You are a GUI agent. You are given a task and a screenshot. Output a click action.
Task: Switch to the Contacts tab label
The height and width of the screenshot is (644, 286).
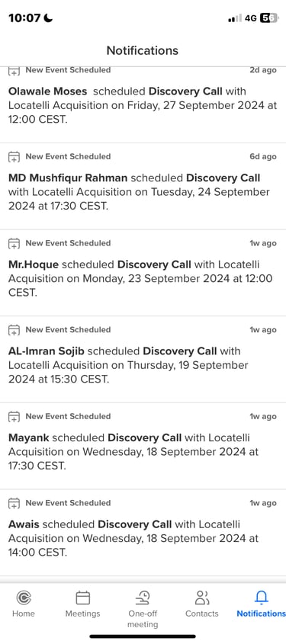tap(202, 614)
